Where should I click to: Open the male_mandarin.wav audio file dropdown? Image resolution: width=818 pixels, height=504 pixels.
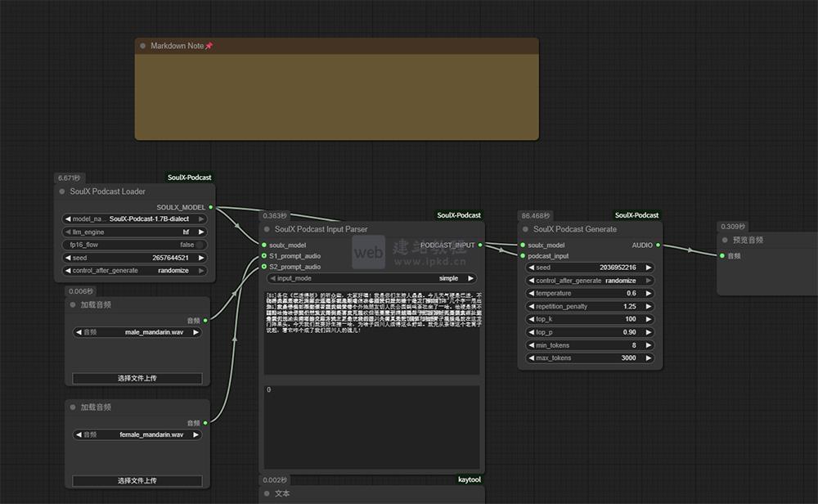[x=137, y=333]
